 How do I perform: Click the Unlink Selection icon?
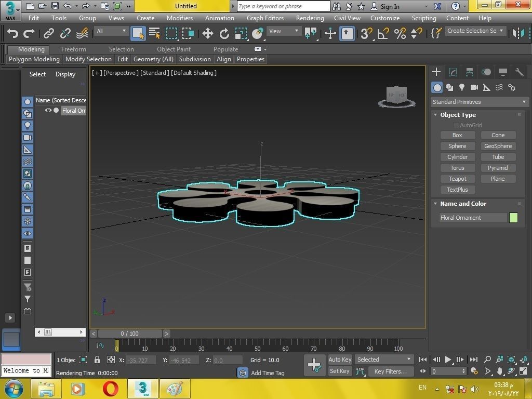[x=65, y=33]
